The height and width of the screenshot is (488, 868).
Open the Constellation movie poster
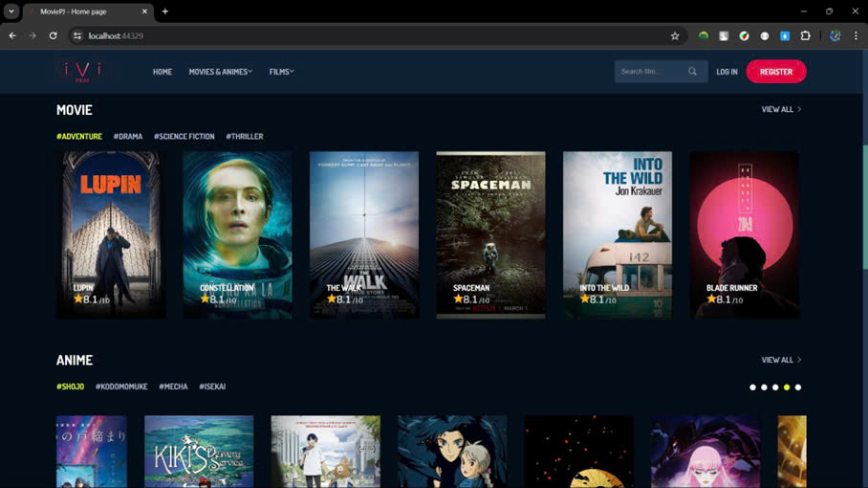237,234
